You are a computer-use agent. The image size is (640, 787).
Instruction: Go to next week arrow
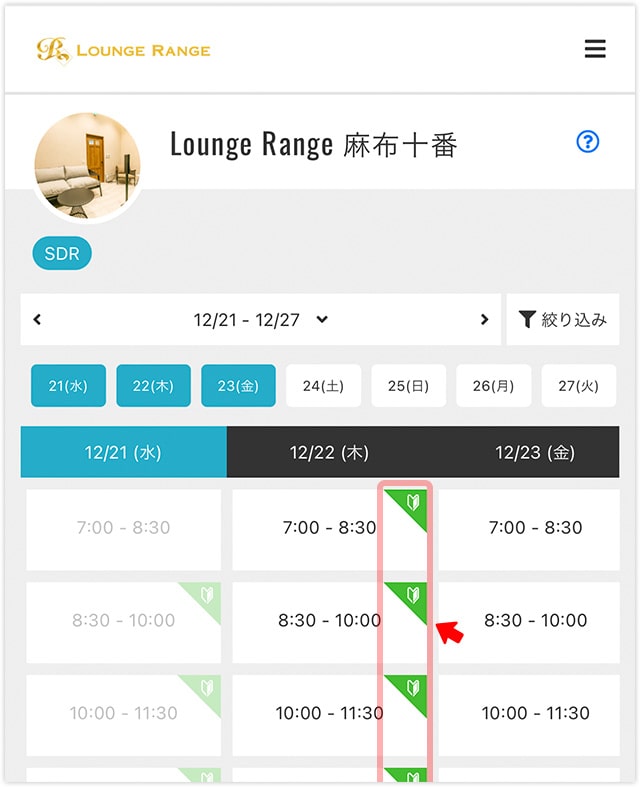click(485, 320)
